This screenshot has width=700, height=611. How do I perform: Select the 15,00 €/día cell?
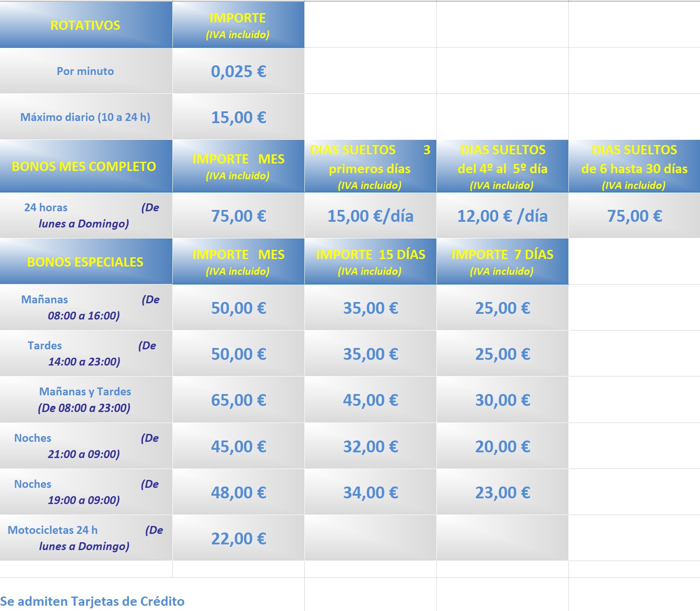pos(370,216)
